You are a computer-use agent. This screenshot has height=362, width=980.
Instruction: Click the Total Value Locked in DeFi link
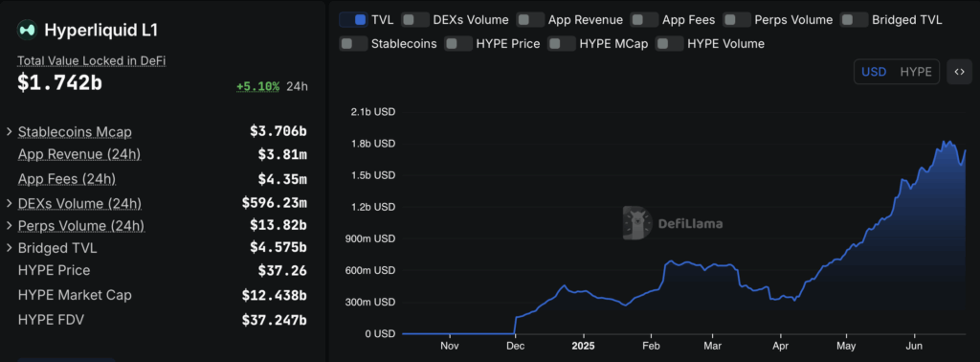pyautogui.click(x=91, y=61)
